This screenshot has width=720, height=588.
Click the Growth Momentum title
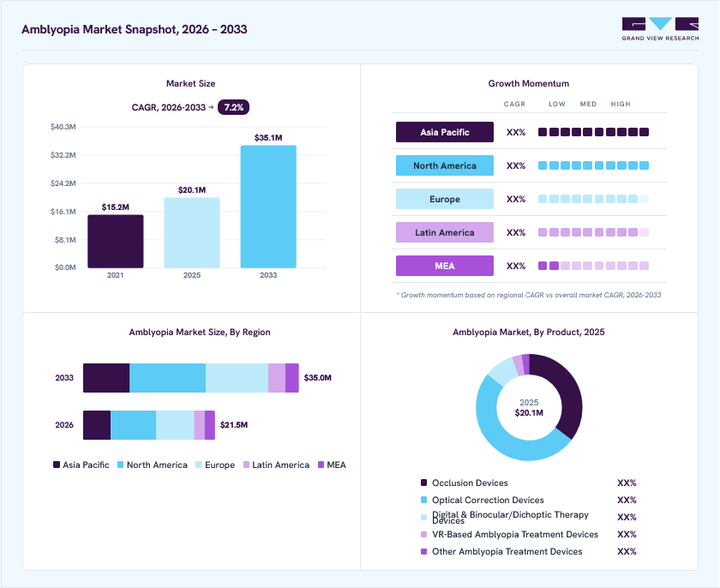tap(529, 83)
